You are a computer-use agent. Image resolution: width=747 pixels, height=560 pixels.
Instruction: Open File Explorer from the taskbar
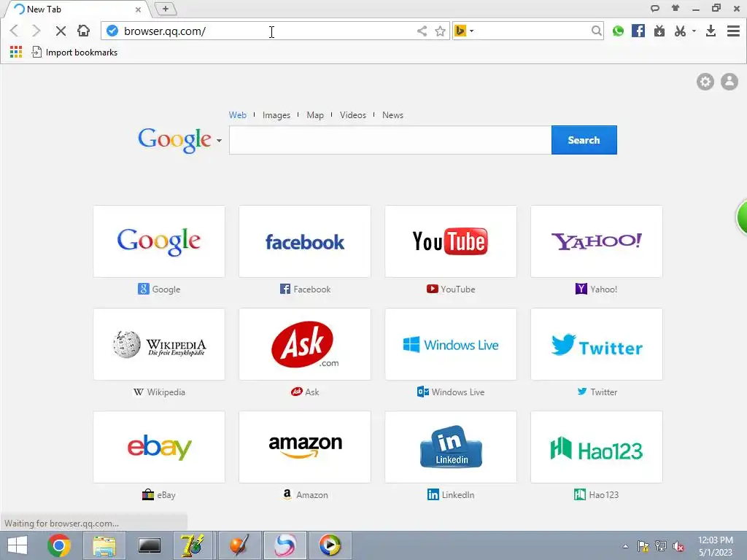(x=104, y=545)
